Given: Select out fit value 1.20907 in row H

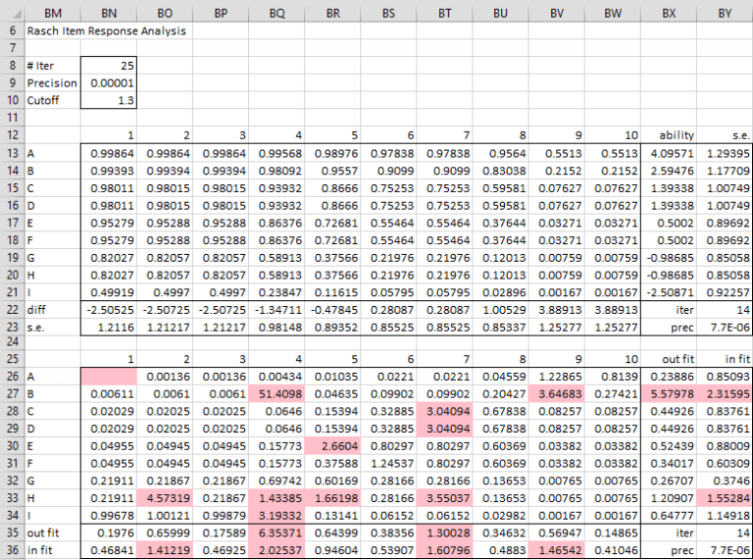Looking at the screenshot, I should [x=669, y=498].
